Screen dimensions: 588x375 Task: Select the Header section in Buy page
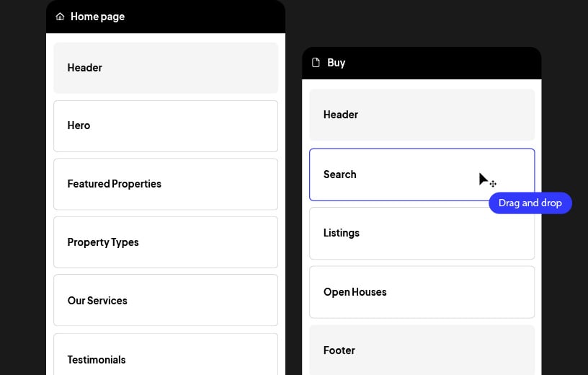pyautogui.click(x=422, y=115)
